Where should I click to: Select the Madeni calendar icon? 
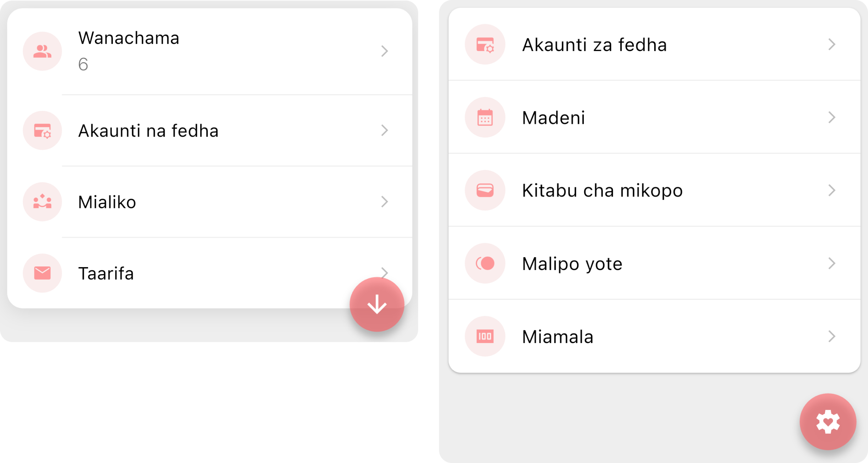coord(485,117)
